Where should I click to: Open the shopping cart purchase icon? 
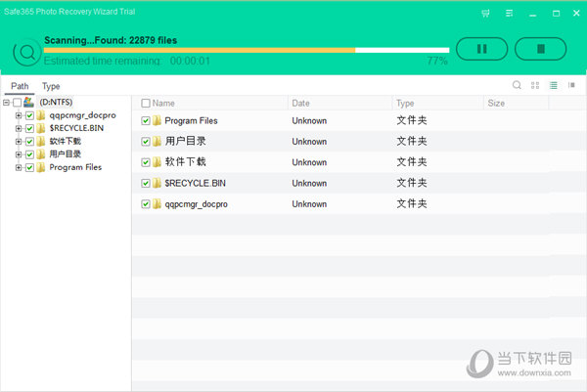click(x=485, y=14)
